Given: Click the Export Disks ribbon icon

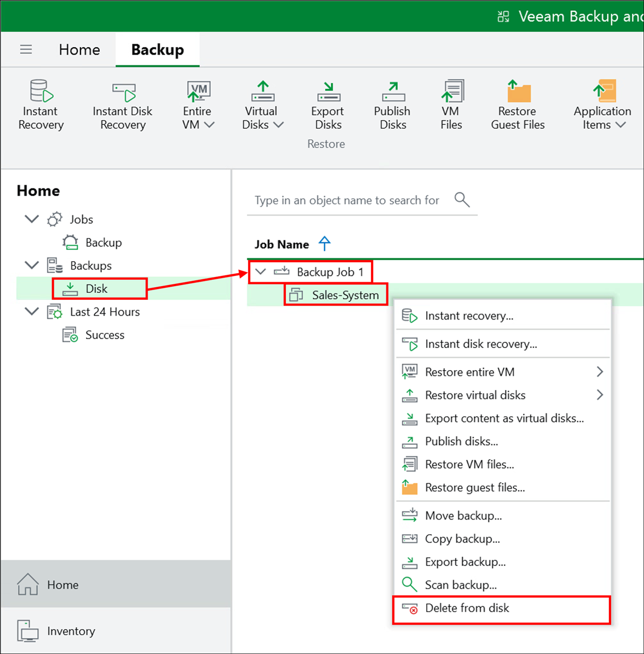Looking at the screenshot, I should pos(327,105).
